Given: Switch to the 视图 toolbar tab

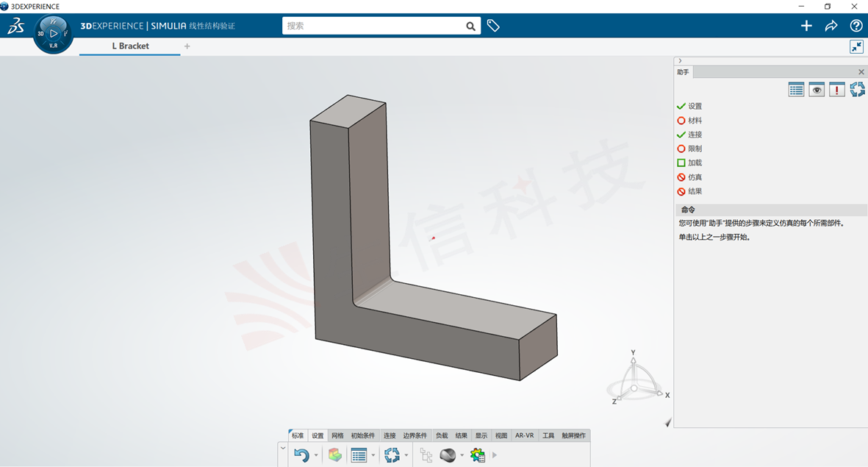Looking at the screenshot, I should tap(501, 435).
